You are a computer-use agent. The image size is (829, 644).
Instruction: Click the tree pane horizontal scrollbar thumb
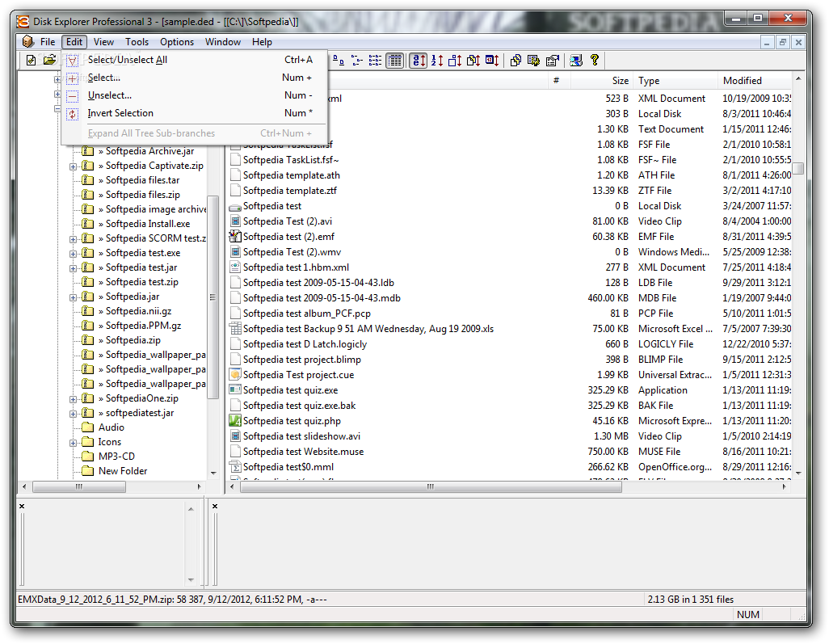point(79,486)
